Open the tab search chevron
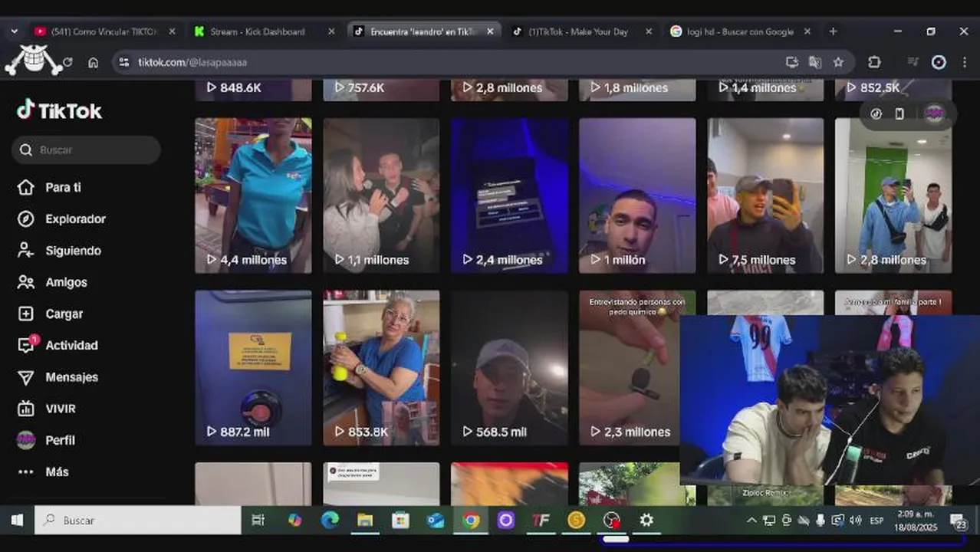The width and height of the screenshot is (980, 552). 14,31
